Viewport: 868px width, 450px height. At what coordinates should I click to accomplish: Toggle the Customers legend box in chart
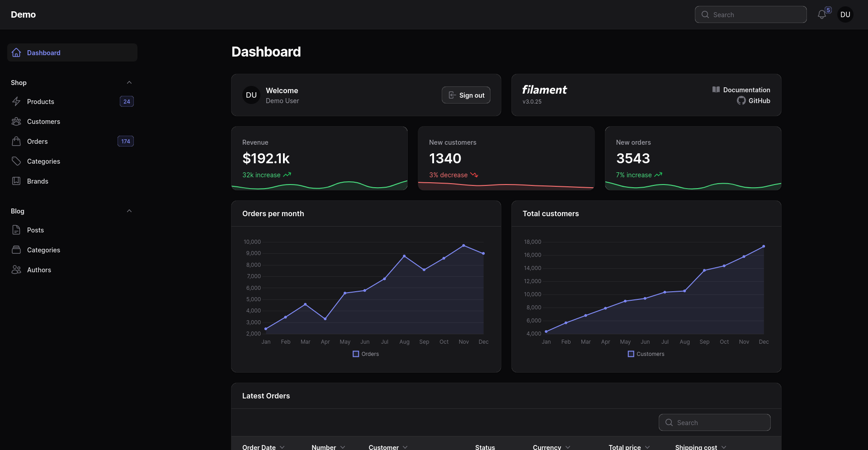[x=631, y=354]
